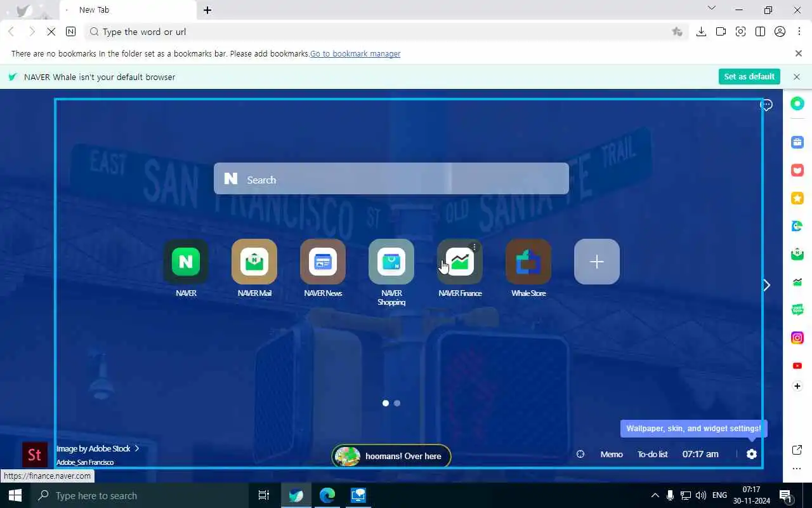Viewport: 812px width, 508px height.
Task: Open the Papago translate sidebar icon
Action: point(797,226)
